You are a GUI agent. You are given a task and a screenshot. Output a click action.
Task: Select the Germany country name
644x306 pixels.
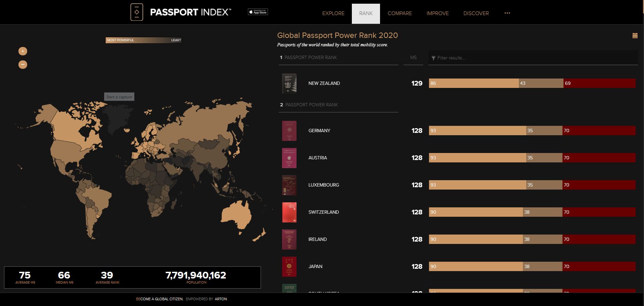(319, 131)
